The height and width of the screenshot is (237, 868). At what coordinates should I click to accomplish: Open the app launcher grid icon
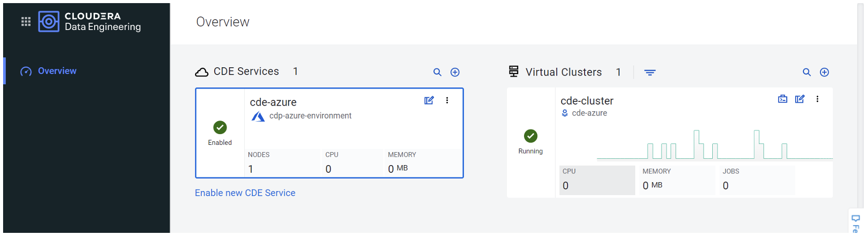tap(26, 21)
